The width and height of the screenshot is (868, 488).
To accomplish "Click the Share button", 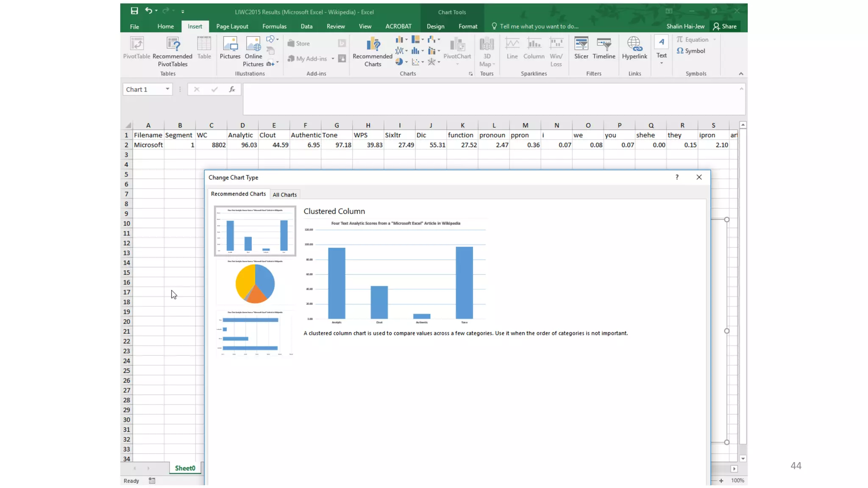I will [725, 26].
